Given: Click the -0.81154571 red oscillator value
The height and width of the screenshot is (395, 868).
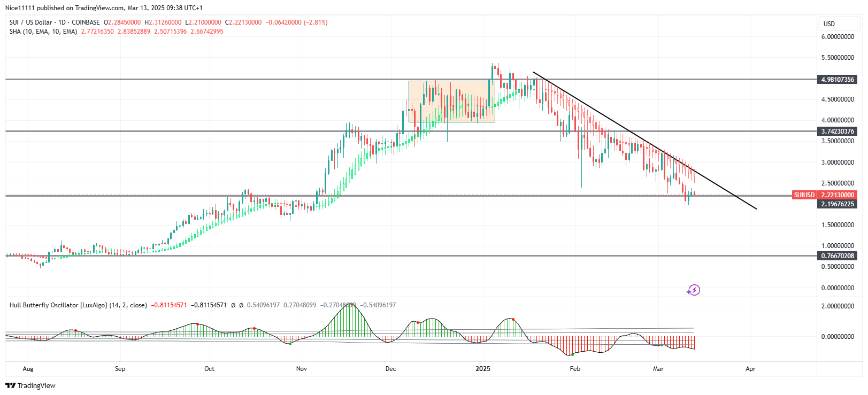Looking at the screenshot, I should click(x=169, y=305).
